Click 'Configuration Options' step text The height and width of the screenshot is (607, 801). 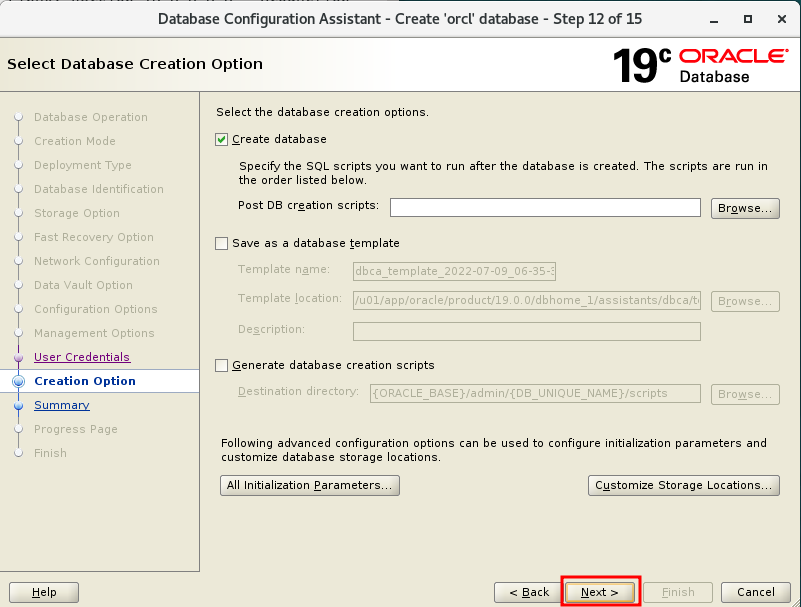96,309
